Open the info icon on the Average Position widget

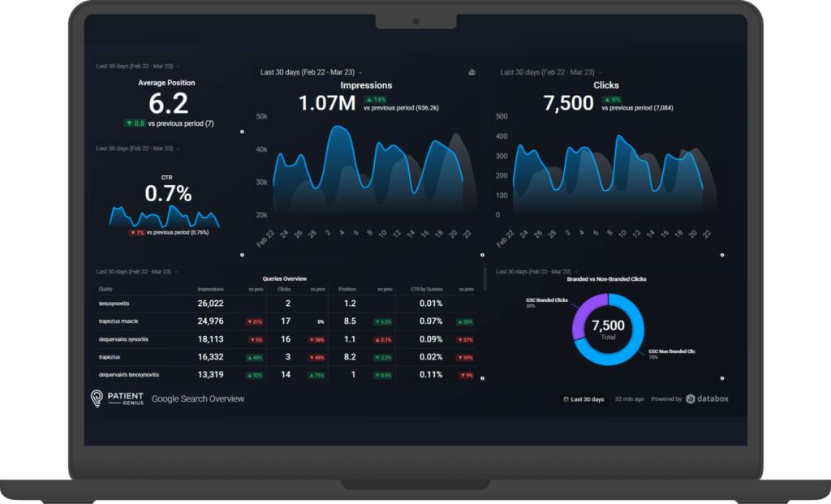[242, 131]
